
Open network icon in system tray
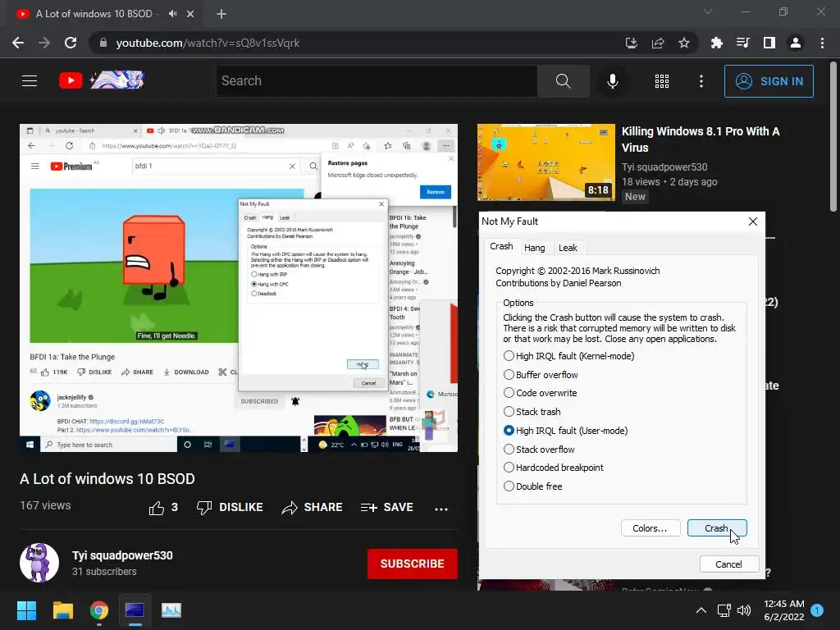(x=724, y=610)
